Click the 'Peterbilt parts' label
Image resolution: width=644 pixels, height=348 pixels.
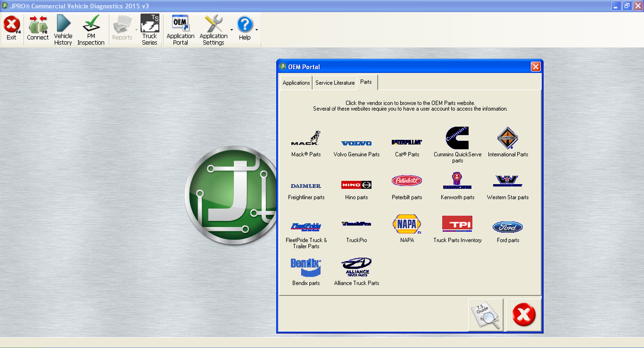[x=407, y=198]
